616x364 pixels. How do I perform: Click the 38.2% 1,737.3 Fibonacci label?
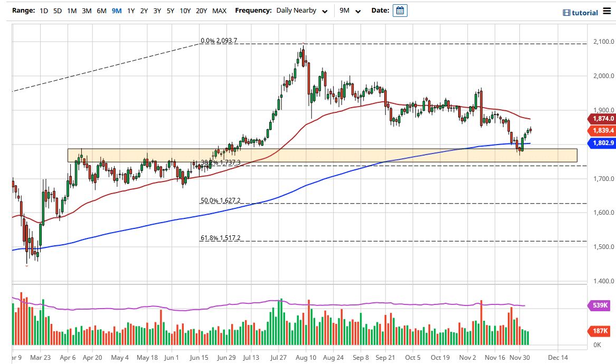pos(221,162)
